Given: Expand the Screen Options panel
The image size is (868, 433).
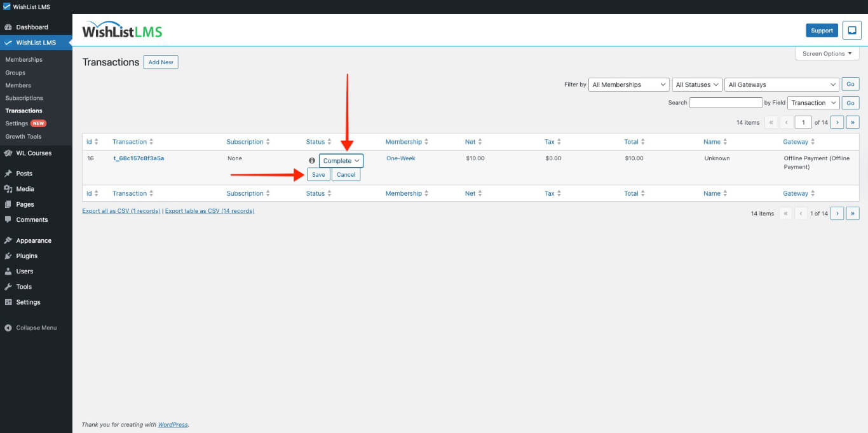Looking at the screenshot, I should click(x=826, y=53).
